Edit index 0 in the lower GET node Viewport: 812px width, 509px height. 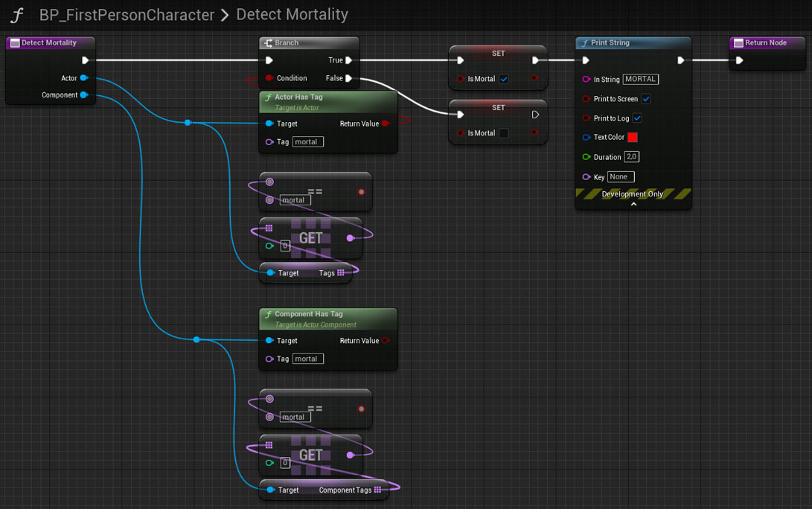(x=285, y=463)
